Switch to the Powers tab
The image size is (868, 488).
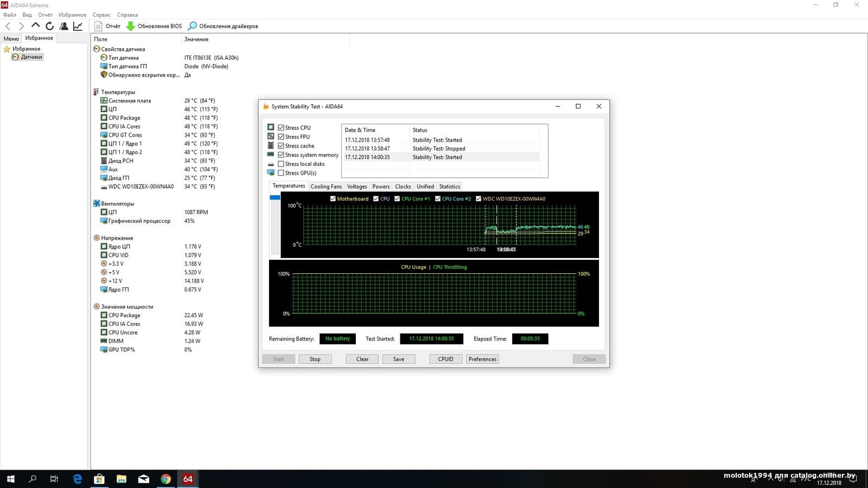pos(381,187)
